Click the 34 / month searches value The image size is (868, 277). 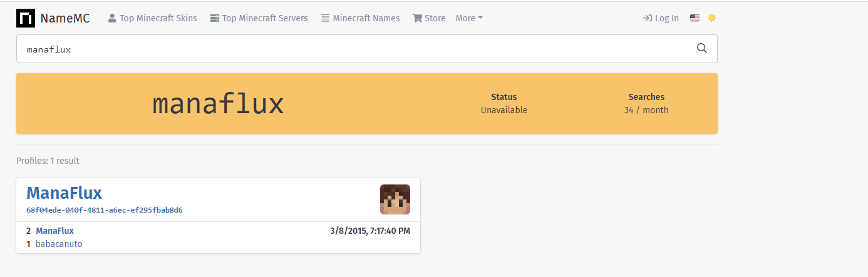pos(646,110)
